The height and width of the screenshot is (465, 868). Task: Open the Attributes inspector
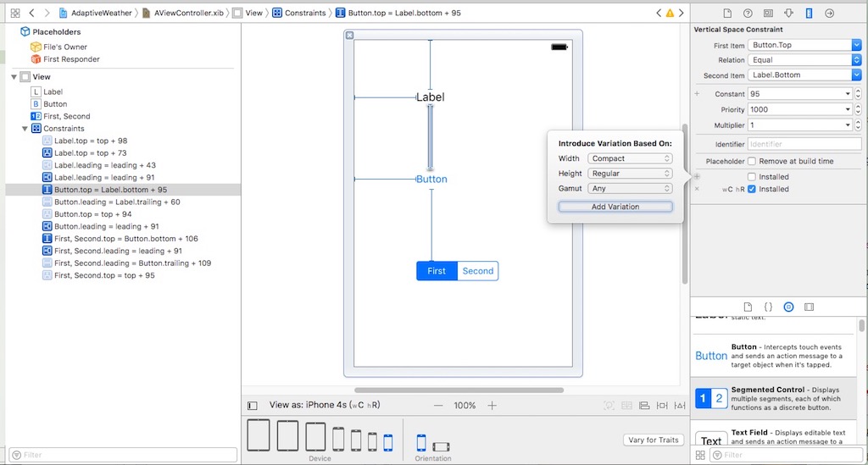pos(788,14)
